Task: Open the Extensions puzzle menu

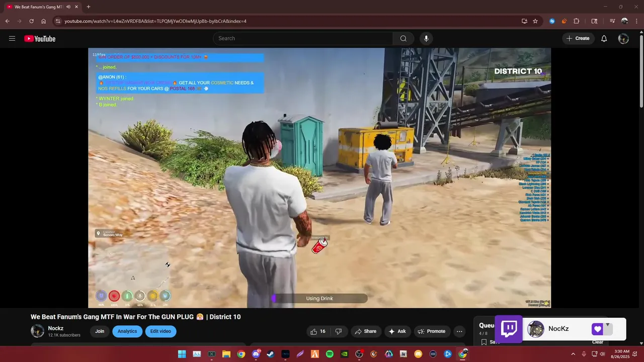Action: pos(577,21)
